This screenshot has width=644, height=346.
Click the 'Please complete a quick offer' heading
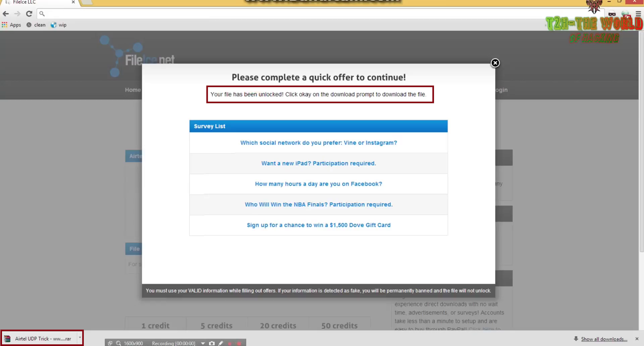pyautogui.click(x=318, y=77)
